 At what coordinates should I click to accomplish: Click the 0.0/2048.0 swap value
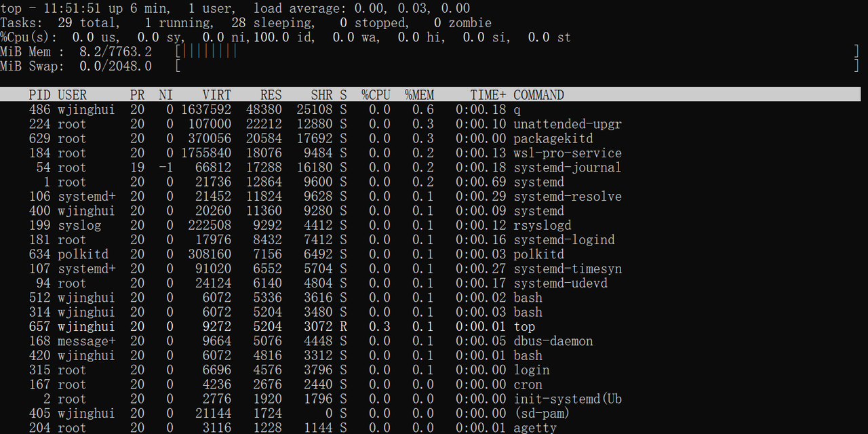[115, 66]
